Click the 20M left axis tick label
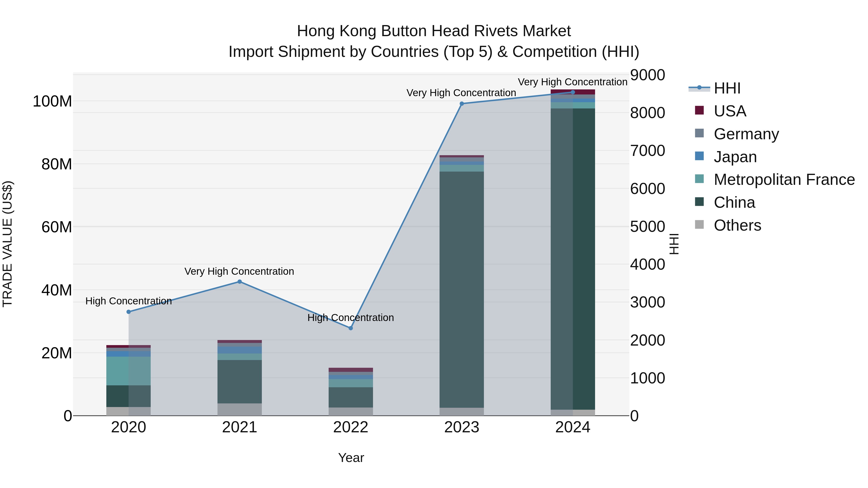The image size is (868, 488). pos(57,353)
